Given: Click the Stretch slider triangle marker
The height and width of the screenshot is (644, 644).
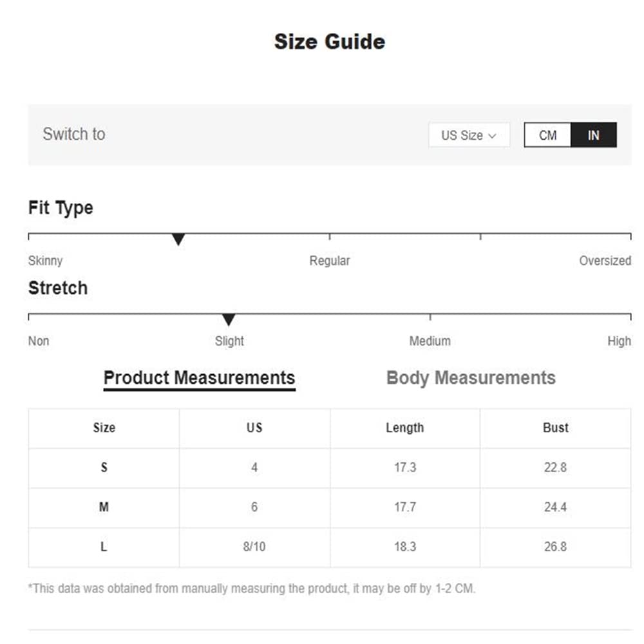Looking at the screenshot, I should pos(228,319).
